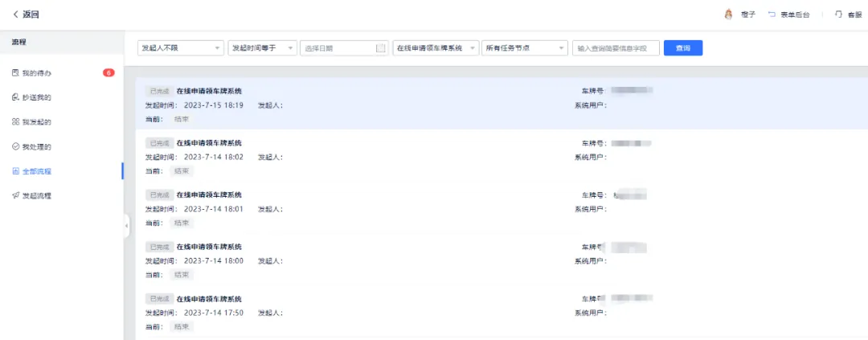
Task: Click the calendar icon in 选择日期 field
Action: tap(380, 48)
